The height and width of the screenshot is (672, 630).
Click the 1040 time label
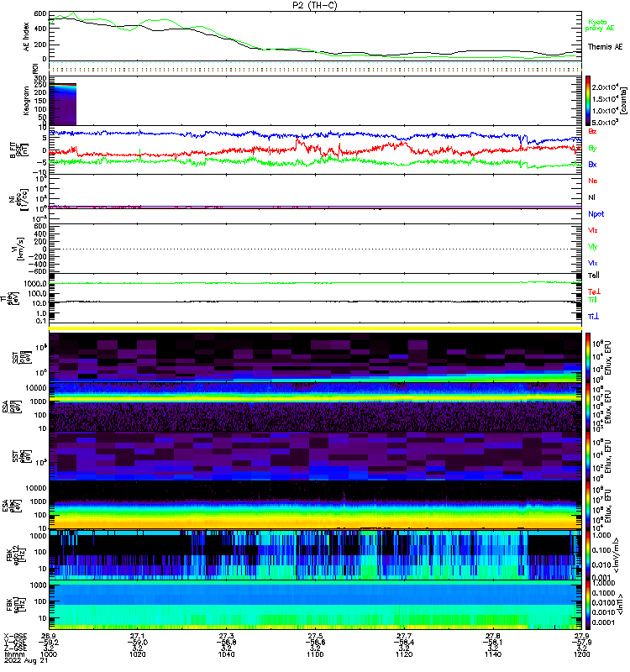(226, 654)
